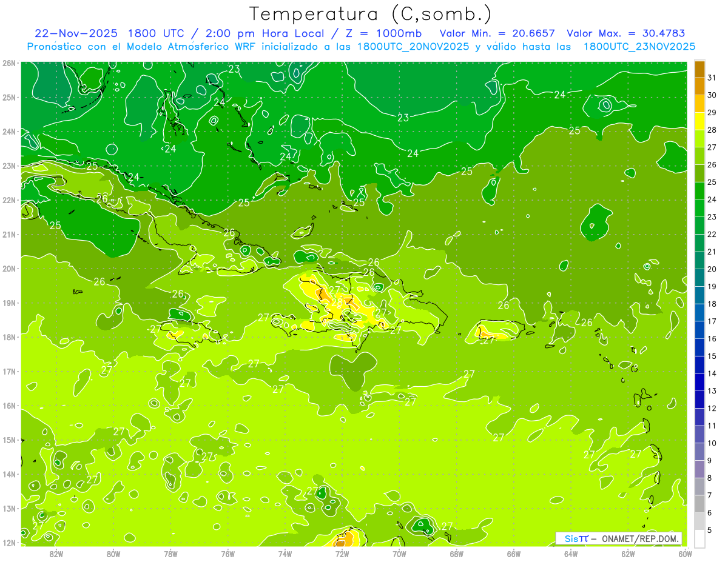Viewport: 728px width, 562px height.
Task: Click legend label '22'
Action: [x=712, y=234]
